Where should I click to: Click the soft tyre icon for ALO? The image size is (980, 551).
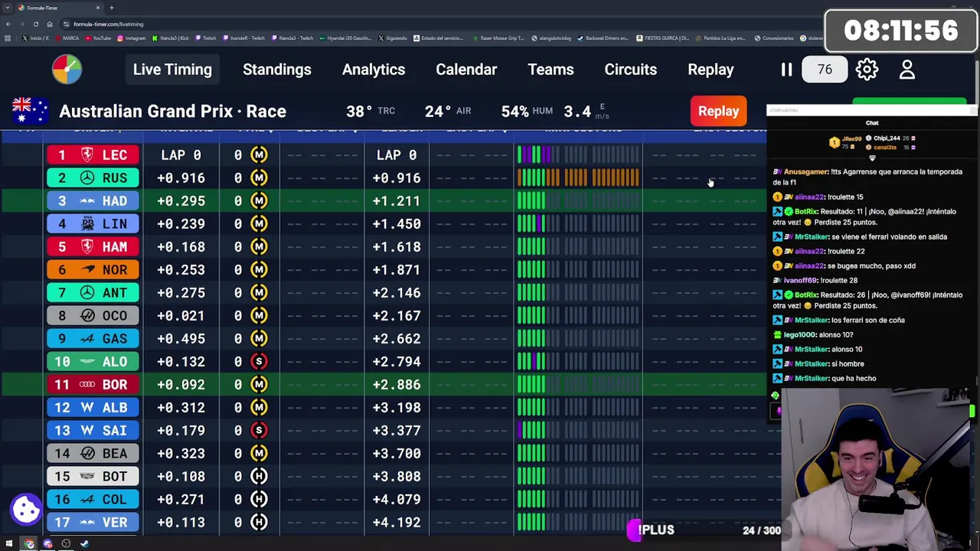coord(259,362)
